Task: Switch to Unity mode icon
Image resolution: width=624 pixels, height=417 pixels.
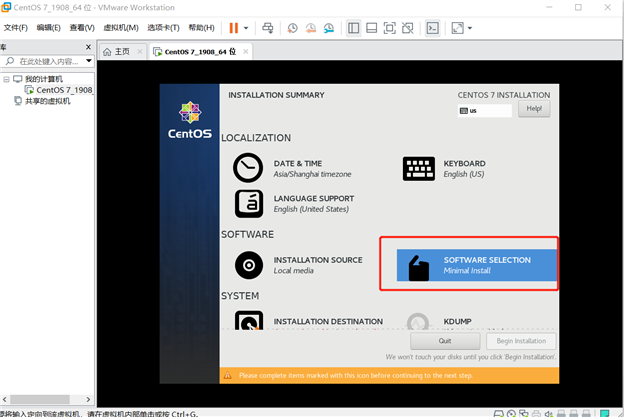Action: (408, 28)
